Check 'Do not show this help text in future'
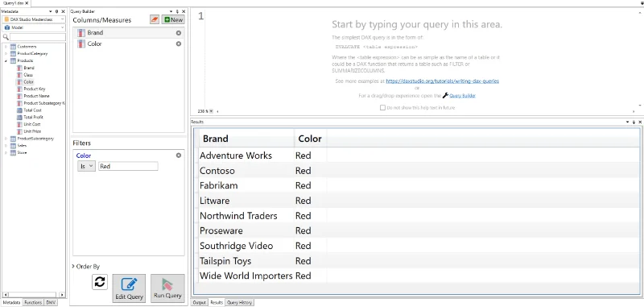Viewport: 644px width, 307px height. [383, 108]
